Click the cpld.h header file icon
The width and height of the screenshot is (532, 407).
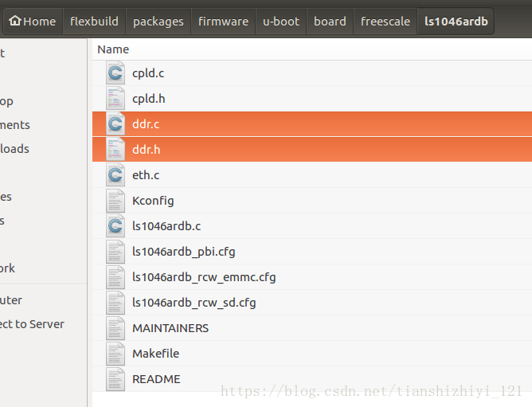pyautogui.click(x=115, y=99)
